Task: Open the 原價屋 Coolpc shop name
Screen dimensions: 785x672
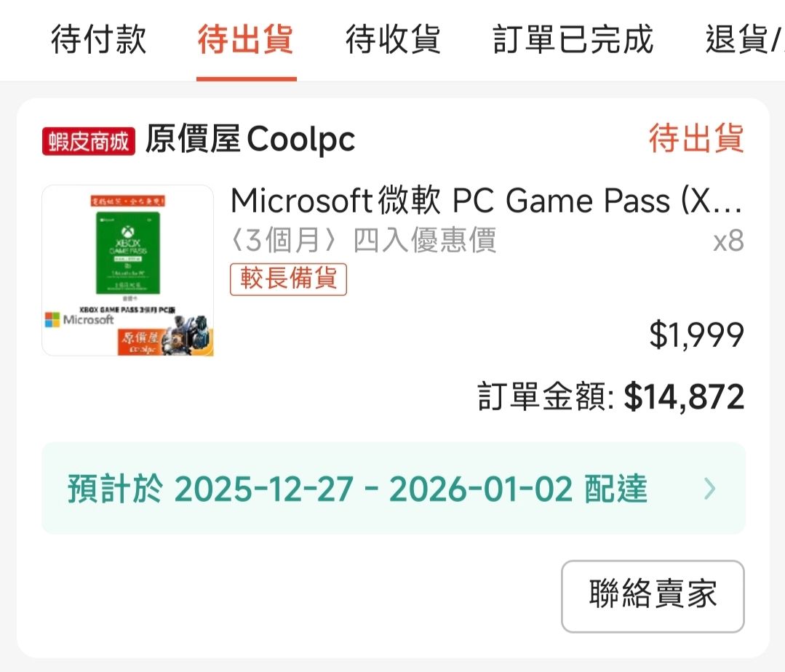Action: 250,139
